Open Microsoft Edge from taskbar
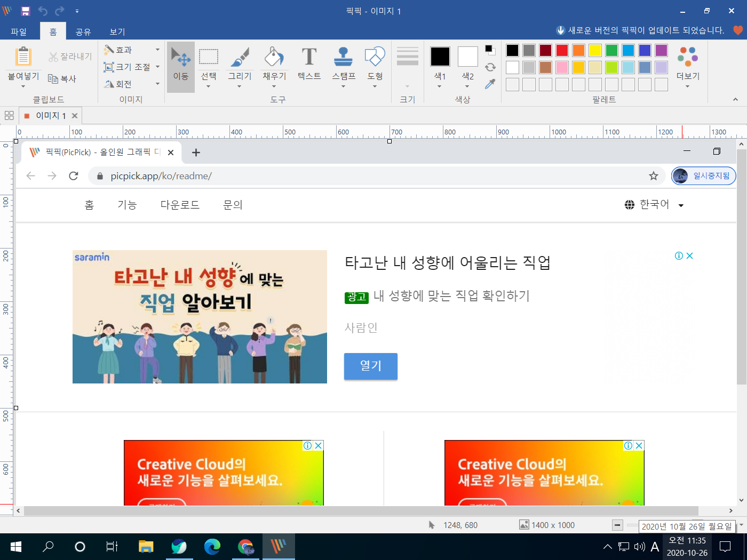747x560 pixels. click(x=212, y=547)
